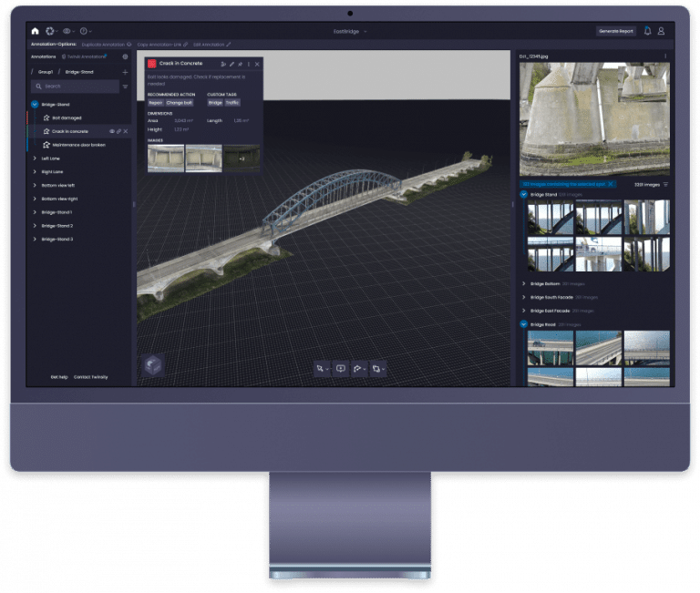Click the view cube icon in viewport corner

pyautogui.click(x=151, y=366)
